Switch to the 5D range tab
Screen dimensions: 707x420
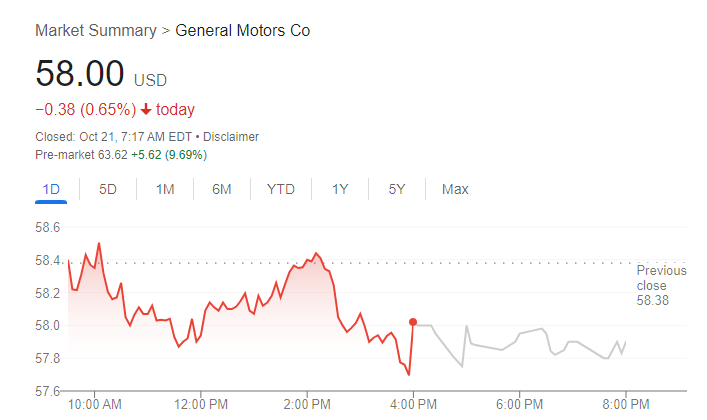[x=108, y=189]
